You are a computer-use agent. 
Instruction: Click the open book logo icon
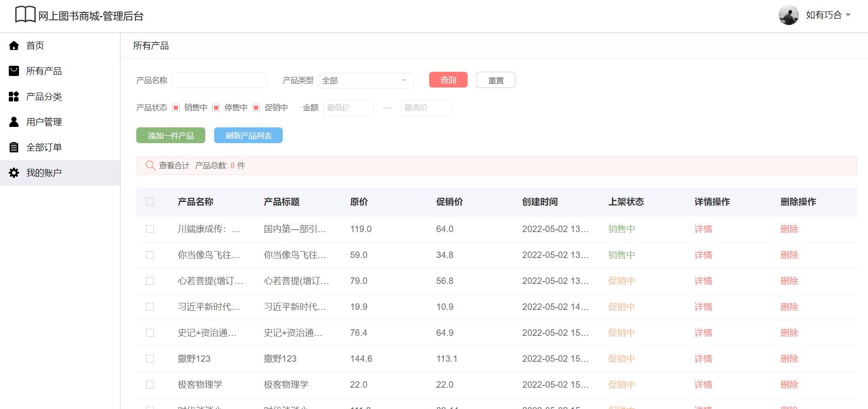[25, 15]
